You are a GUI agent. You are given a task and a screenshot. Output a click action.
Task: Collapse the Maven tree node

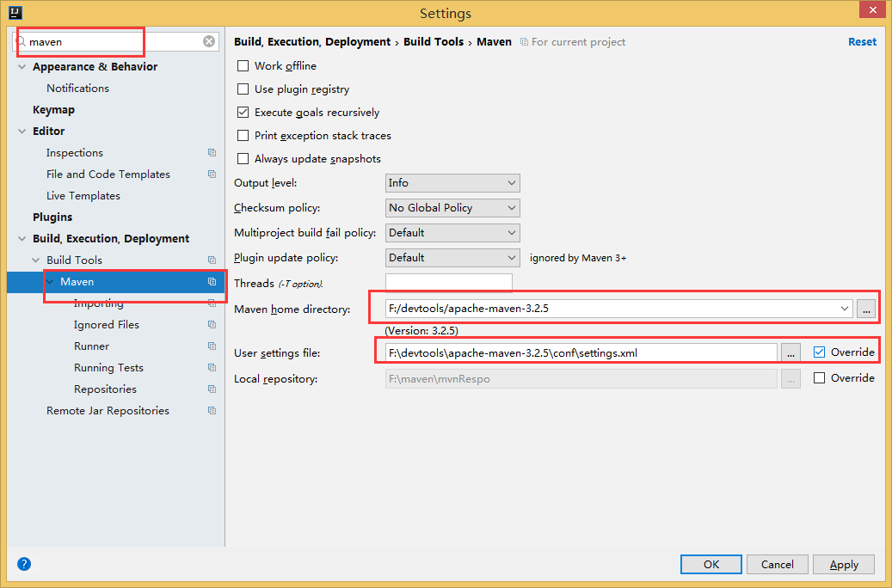[50, 281]
